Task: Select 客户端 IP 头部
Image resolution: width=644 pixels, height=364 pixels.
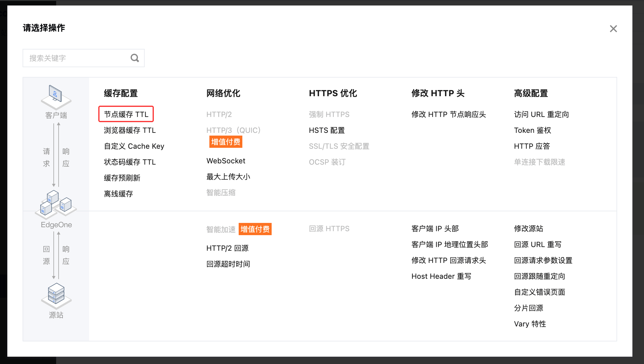Action: click(x=435, y=229)
